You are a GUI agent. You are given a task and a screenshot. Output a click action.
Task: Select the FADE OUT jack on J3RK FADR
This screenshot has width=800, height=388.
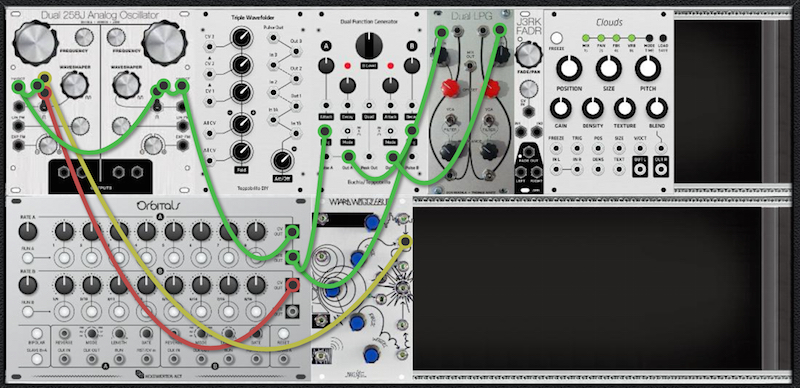(529, 151)
